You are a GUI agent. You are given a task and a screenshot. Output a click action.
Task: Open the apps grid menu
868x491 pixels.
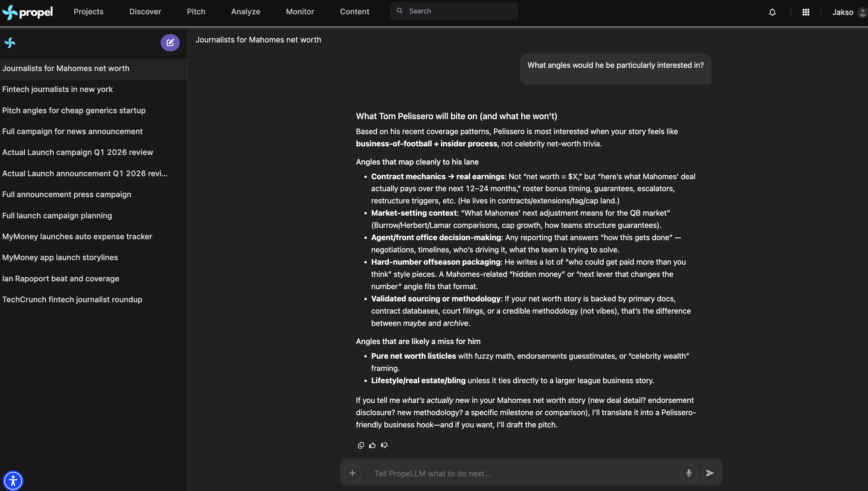(x=806, y=12)
